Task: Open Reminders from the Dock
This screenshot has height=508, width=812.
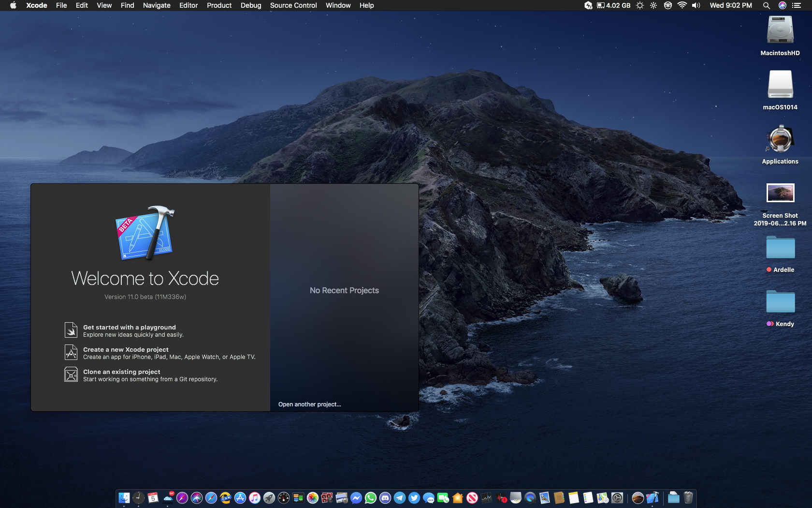Action: tap(588, 498)
